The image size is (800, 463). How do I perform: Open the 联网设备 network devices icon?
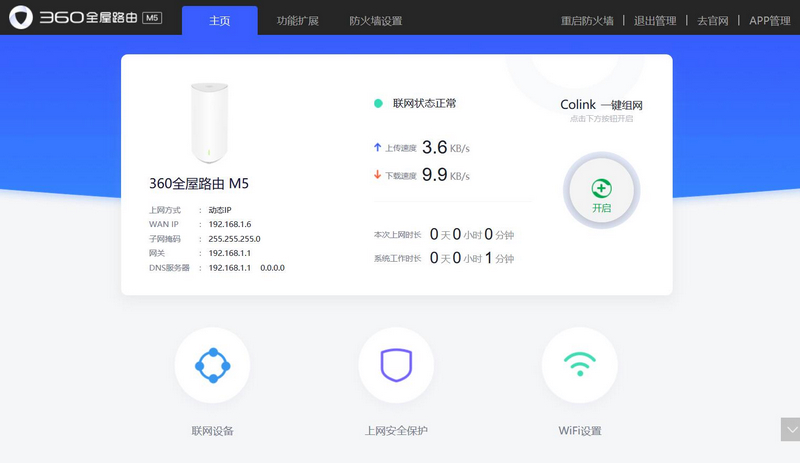212,365
